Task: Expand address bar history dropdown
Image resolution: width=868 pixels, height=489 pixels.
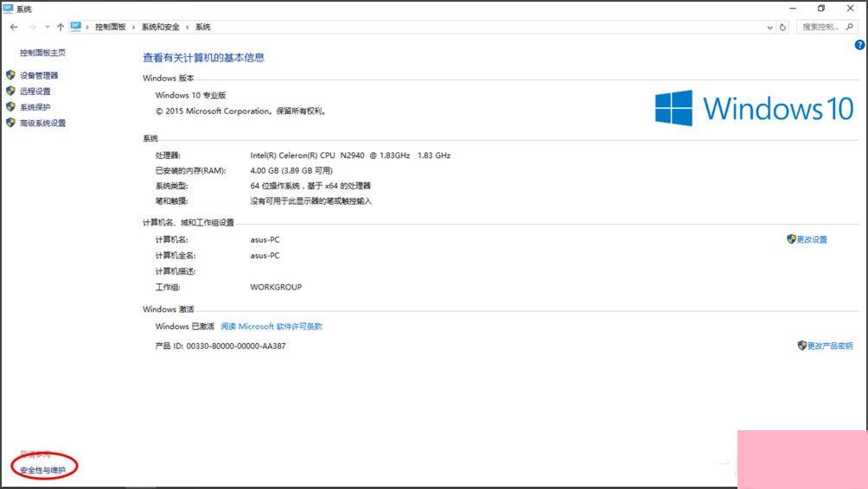Action: pos(769,27)
